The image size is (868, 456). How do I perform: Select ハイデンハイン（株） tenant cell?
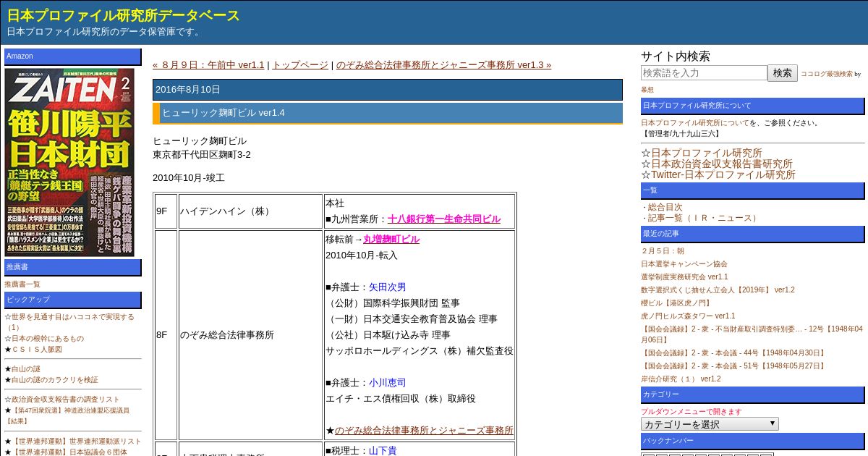pos(250,211)
